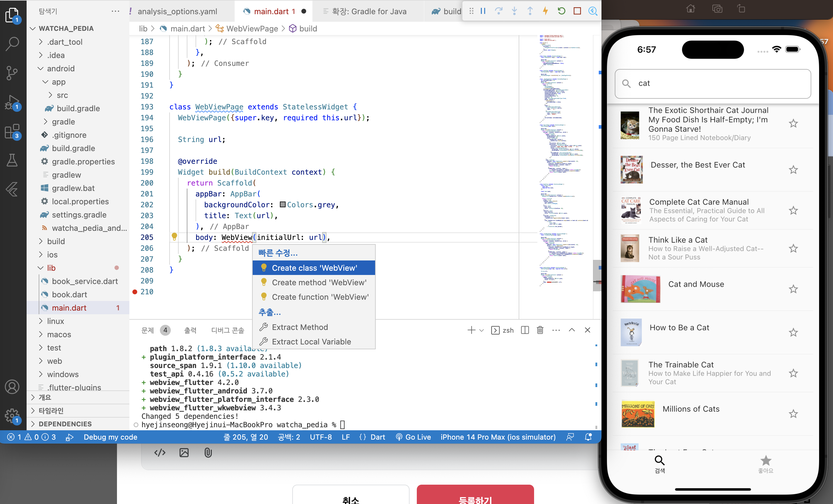Open the Accounts menu icon
Screen dimensions: 833x504
12,387
